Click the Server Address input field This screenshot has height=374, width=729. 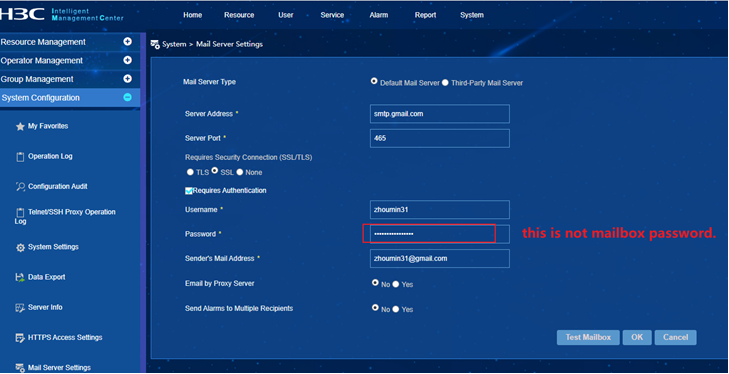[440, 114]
